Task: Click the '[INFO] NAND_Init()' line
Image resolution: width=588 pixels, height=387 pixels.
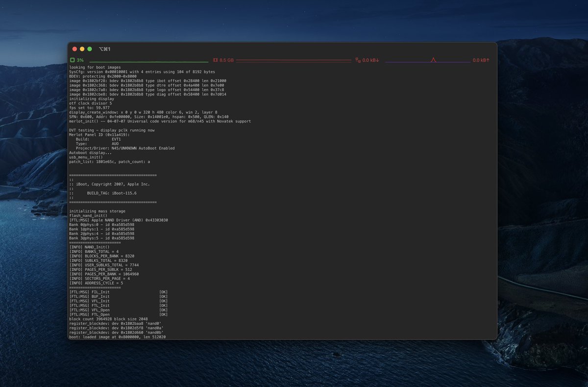Action: 89,247
